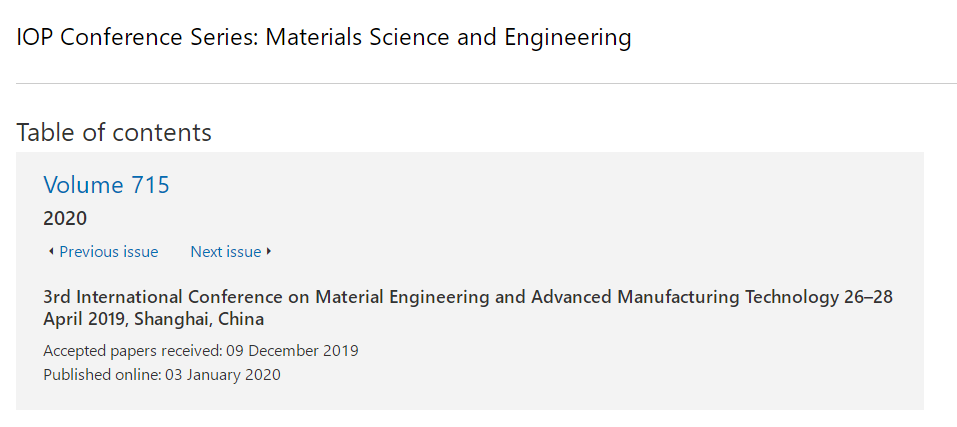
Task: Go to the Next issue link
Action: tap(226, 251)
